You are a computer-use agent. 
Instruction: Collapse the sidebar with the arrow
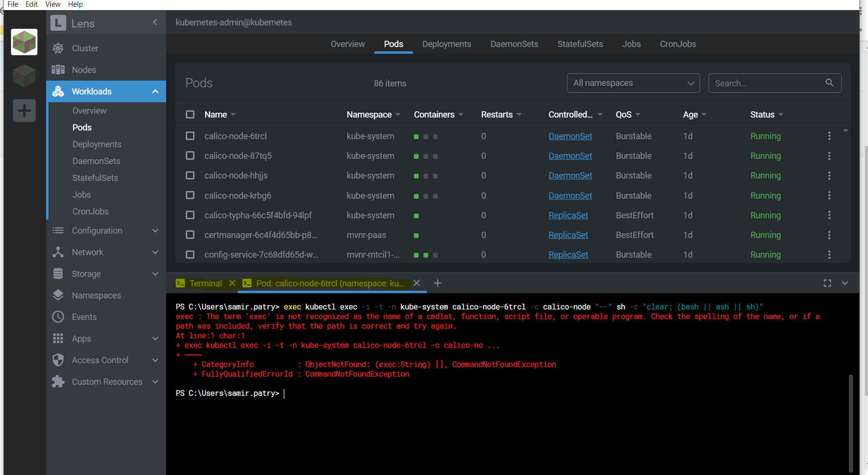(155, 22)
